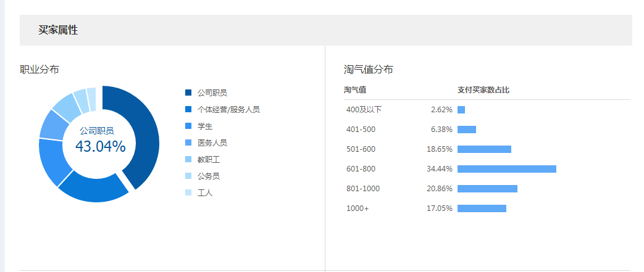Click the 400及以下 small bar

(461, 110)
